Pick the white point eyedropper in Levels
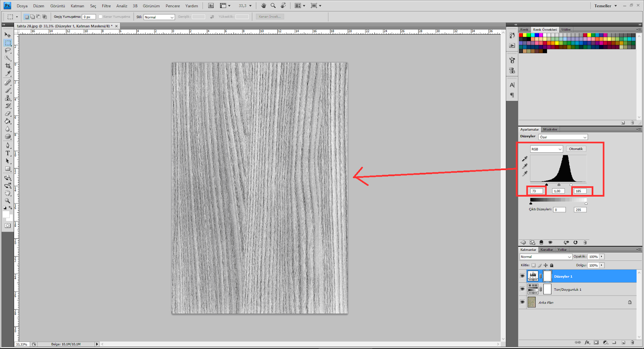644x349 pixels. pyautogui.click(x=525, y=174)
